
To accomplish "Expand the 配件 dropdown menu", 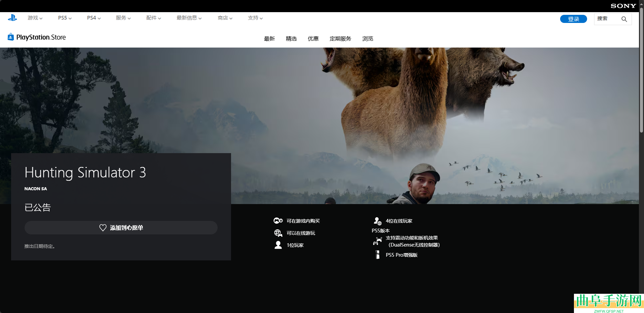I will coord(154,18).
